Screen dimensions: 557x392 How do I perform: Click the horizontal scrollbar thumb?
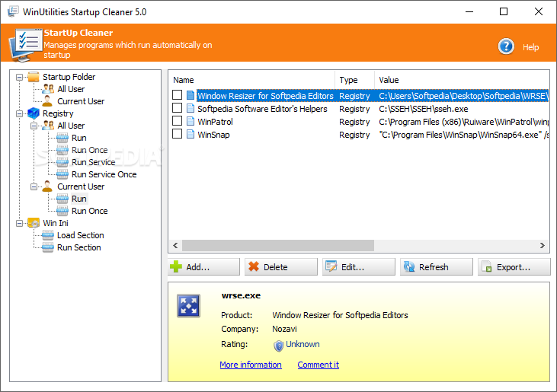(278, 245)
